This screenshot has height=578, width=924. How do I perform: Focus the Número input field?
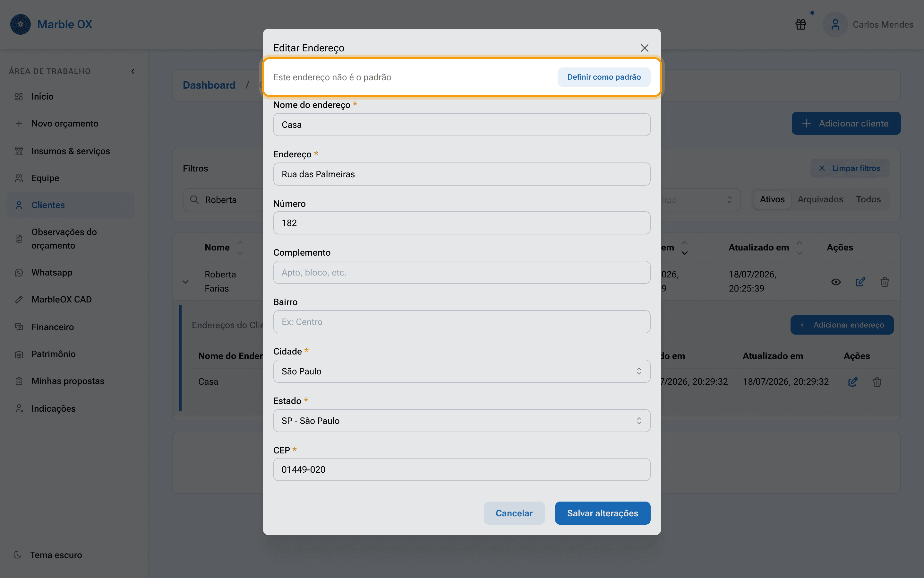point(462,223)
